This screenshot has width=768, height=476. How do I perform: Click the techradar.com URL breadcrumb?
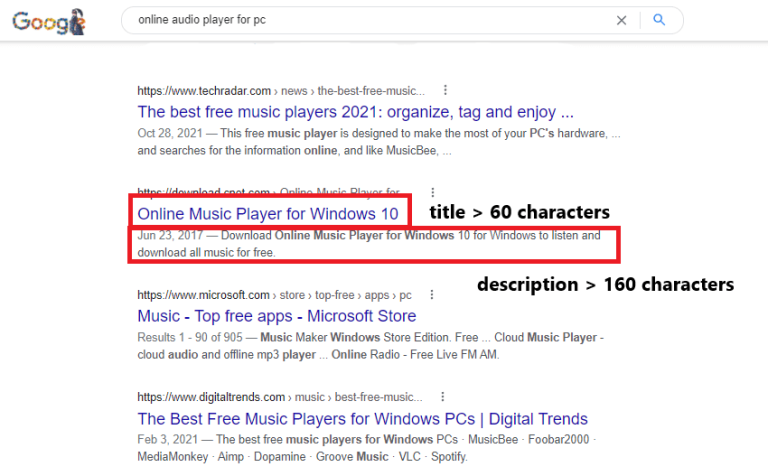click(x=281, y=91)
